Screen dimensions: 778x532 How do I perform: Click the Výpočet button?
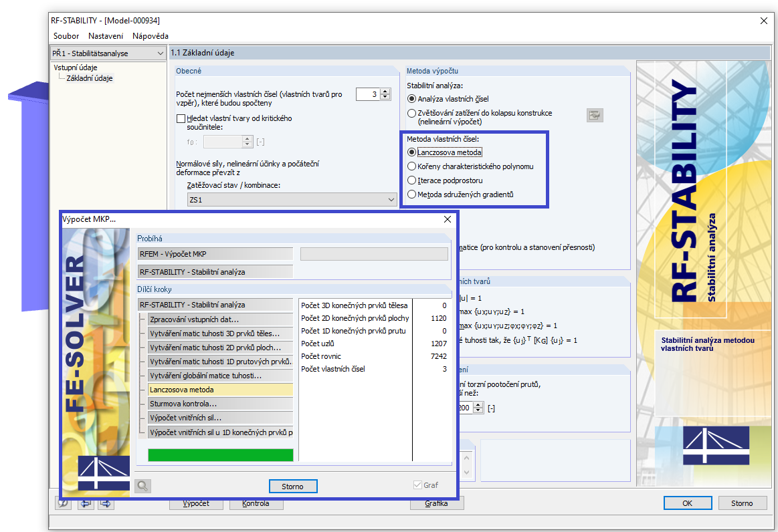coord(196,504)
